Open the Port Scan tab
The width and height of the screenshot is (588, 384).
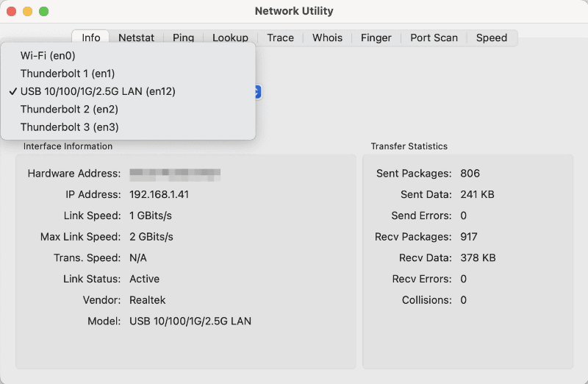point(434,38)
